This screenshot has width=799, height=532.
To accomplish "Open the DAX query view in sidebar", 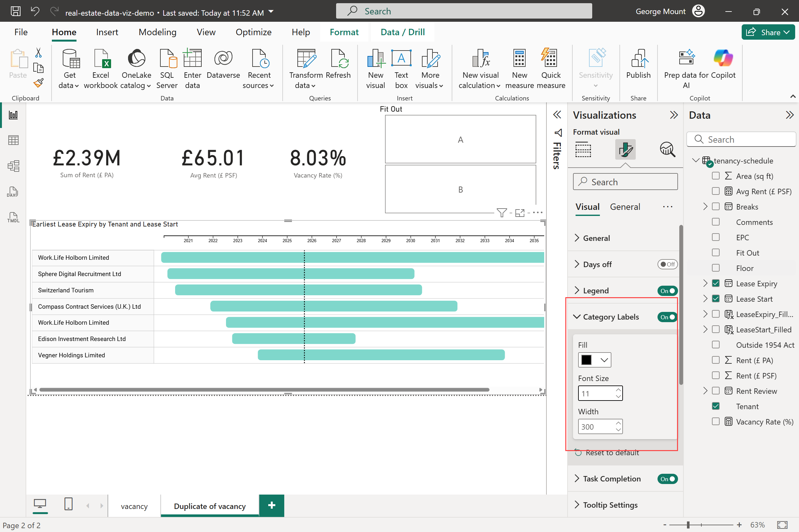I will point(13,192).
